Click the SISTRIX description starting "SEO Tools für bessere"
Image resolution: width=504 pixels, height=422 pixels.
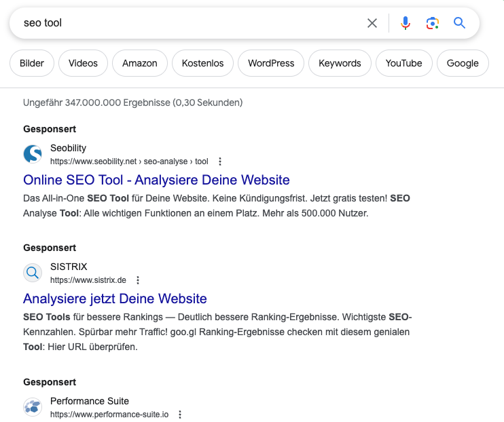click(217, 332)
